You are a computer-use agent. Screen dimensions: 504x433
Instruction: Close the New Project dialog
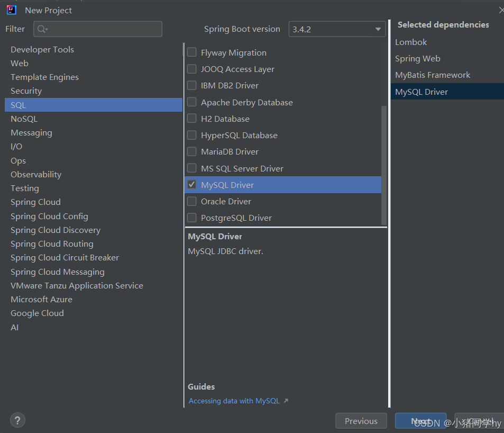[501, 10]
